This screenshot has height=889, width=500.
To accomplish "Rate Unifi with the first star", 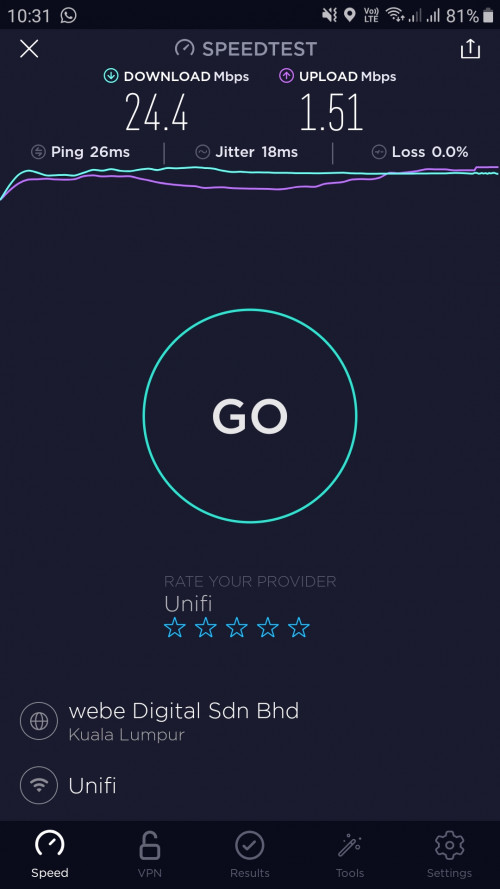I will pyautogui.click(x=175, y=628).
